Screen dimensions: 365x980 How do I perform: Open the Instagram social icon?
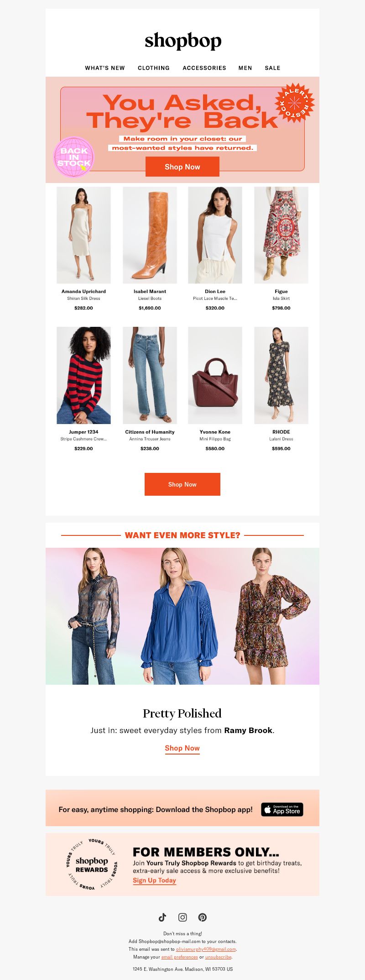click(x=182, y=917)
